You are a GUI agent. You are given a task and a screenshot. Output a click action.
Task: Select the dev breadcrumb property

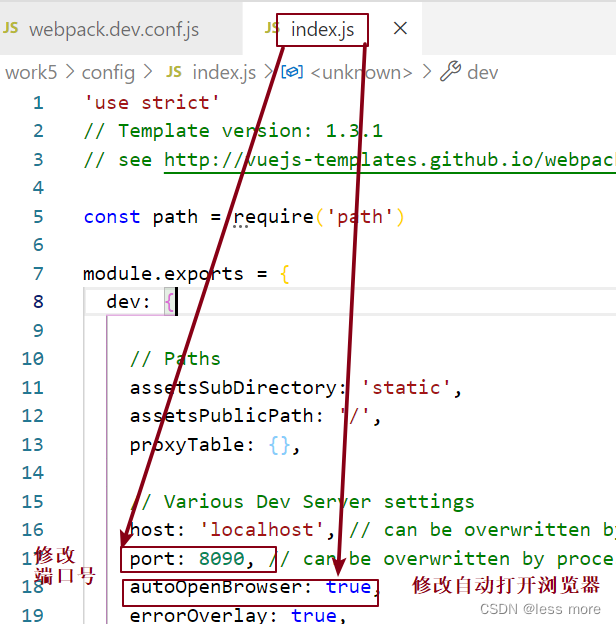click(482, 72)
